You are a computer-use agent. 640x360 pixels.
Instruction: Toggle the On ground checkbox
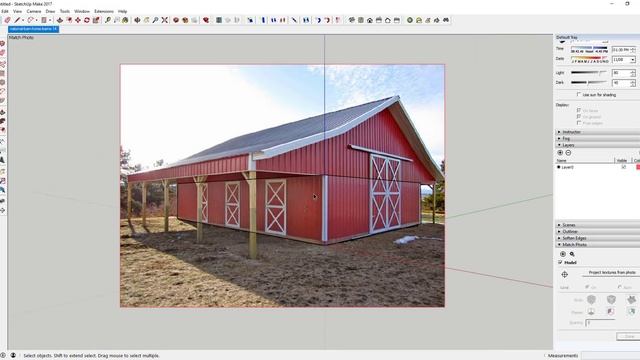pyautogui.click(x=579, y=116)
